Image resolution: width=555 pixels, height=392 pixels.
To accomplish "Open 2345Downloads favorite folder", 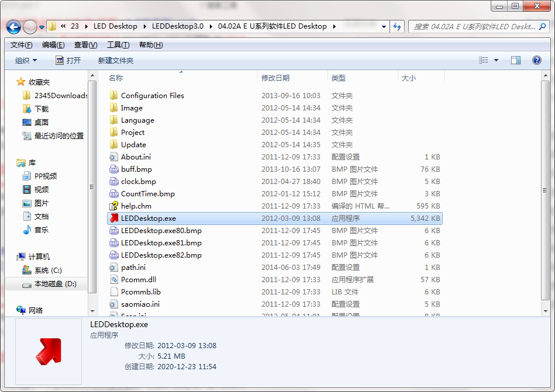I will [x=60, y=95].
